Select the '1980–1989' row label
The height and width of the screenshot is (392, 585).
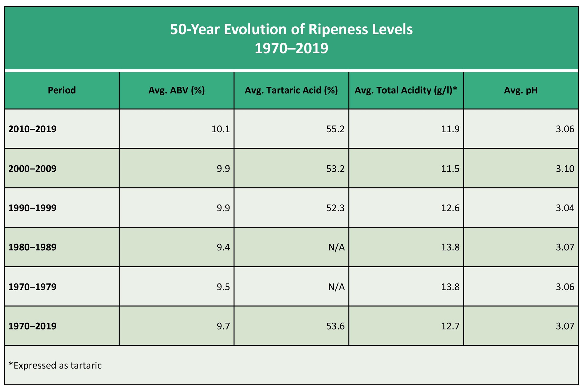[33, 247]
